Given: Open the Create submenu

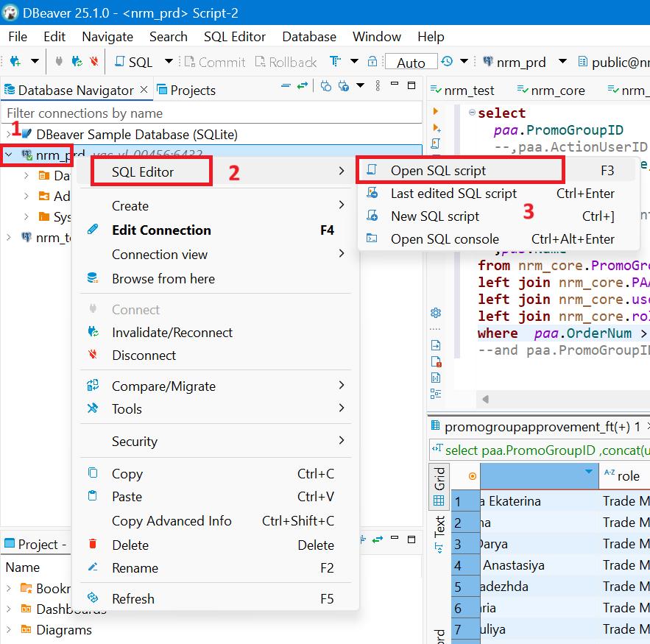Looking at the screenshot, I should 215,205.
